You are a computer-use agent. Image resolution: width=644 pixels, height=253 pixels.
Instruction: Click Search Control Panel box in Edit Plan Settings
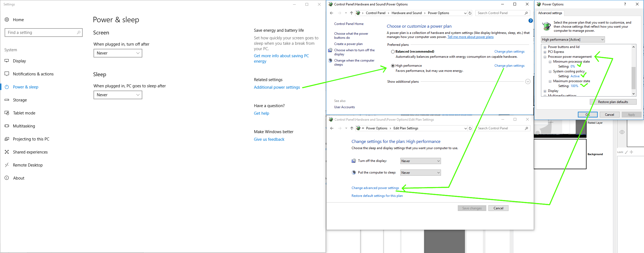coord(503,128)
